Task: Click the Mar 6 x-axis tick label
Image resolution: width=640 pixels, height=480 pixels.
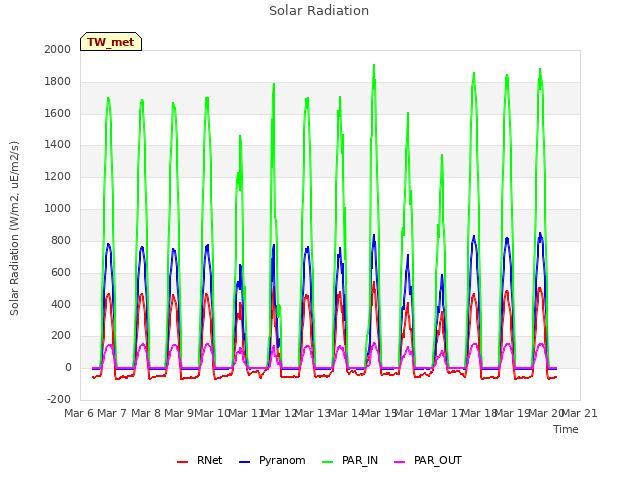Action: coord(79,413)
